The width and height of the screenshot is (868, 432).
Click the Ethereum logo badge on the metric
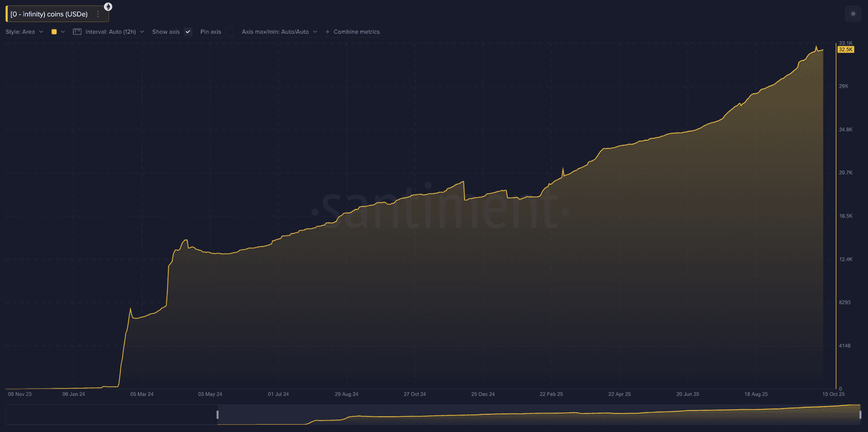[x=108, y=7]
